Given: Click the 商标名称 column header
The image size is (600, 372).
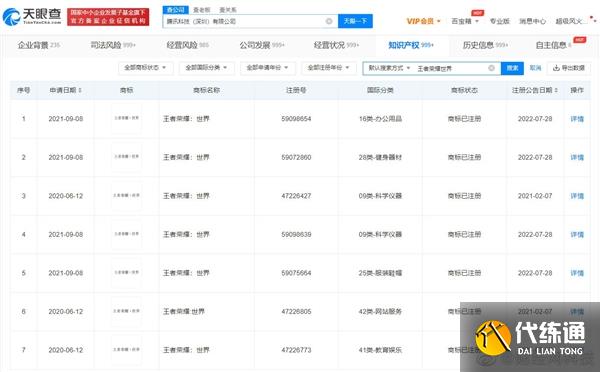Looking at the screenshot, I should tap(207, 90).
